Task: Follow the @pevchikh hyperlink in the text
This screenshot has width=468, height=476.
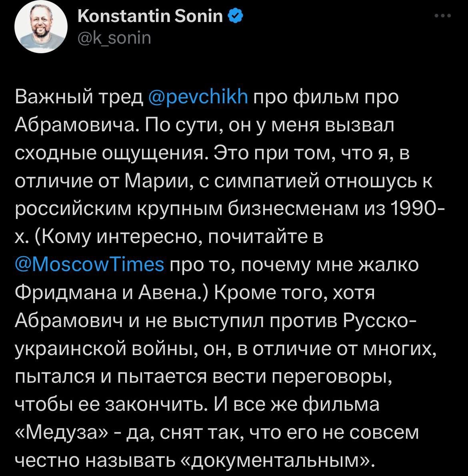Action: click(198, 96)
